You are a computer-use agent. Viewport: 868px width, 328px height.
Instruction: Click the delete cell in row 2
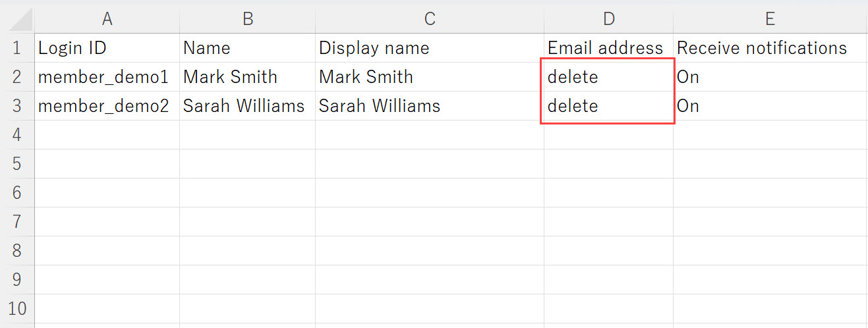coord(608,77)
